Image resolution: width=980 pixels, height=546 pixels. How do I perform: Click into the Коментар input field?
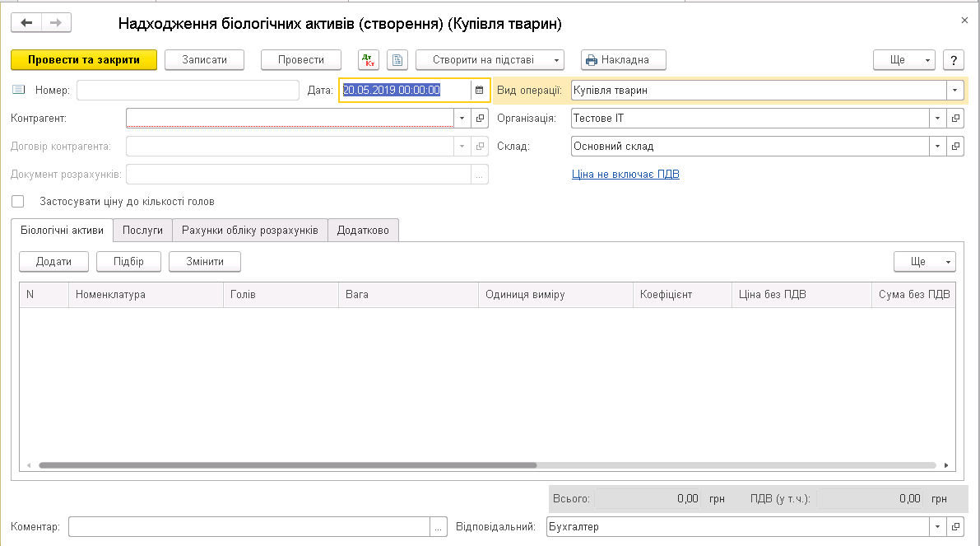point(248,527)
